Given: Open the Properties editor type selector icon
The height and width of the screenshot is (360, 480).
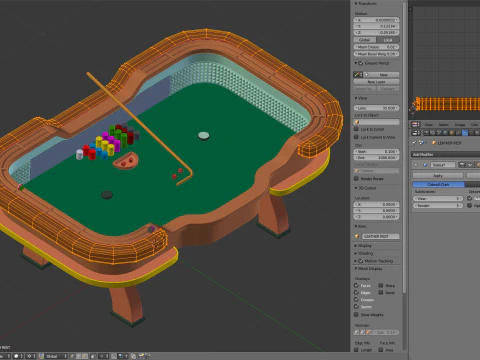Looking at the screenshot, I should click(x=416, y=133).
